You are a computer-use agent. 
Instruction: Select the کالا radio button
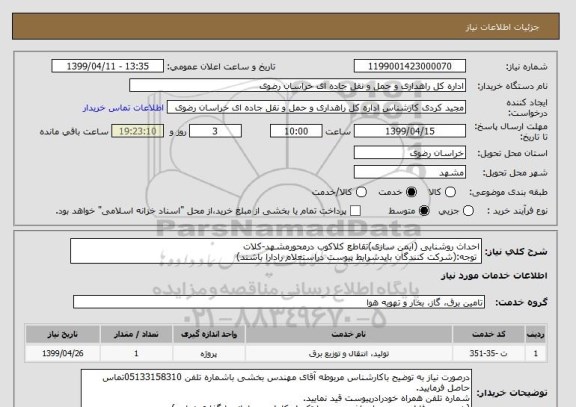[450, 192]
